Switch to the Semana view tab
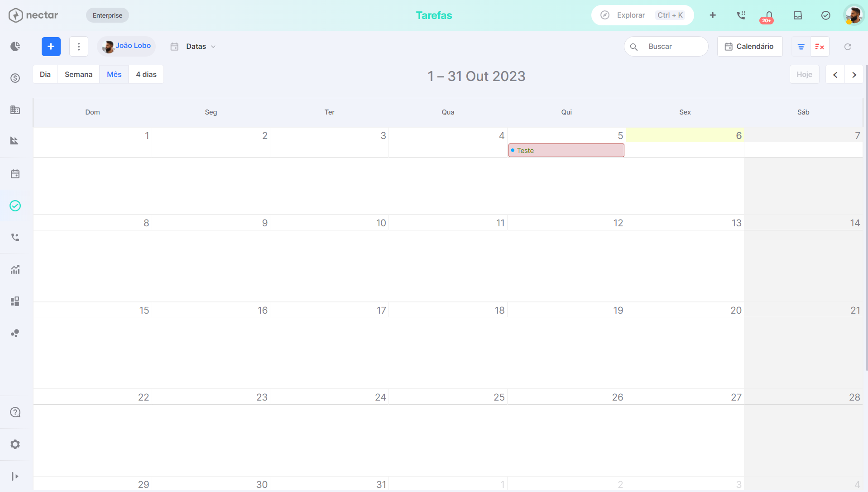Image resolution: width=868 pixels, height=492 pixels. click(x=78, y=74)
